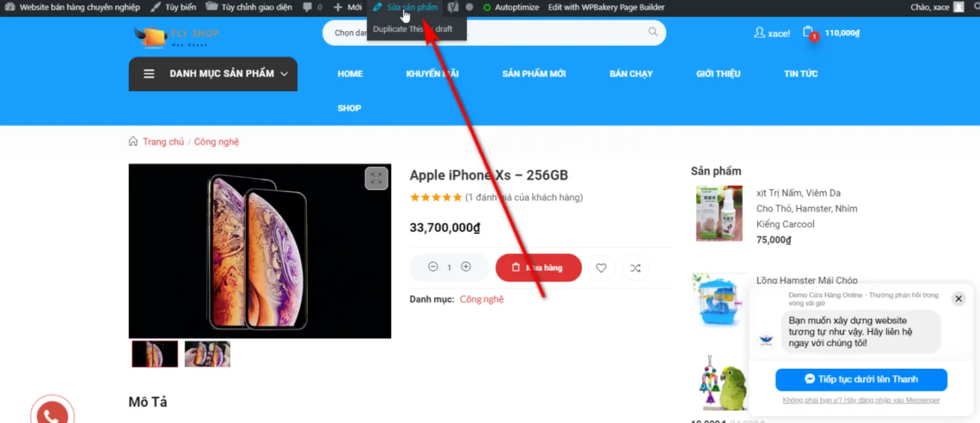Image resolution: width=980 pixels, height=423 pixels.
Task: Open the Mới (new) admin bar menu
Action: click(348, 7)
